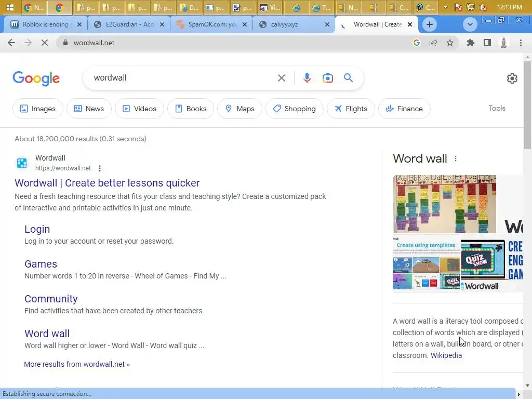The width and height of the screenshot is (532, 399).
Task: Open the profile avatar menu
Action: point(504,43)
